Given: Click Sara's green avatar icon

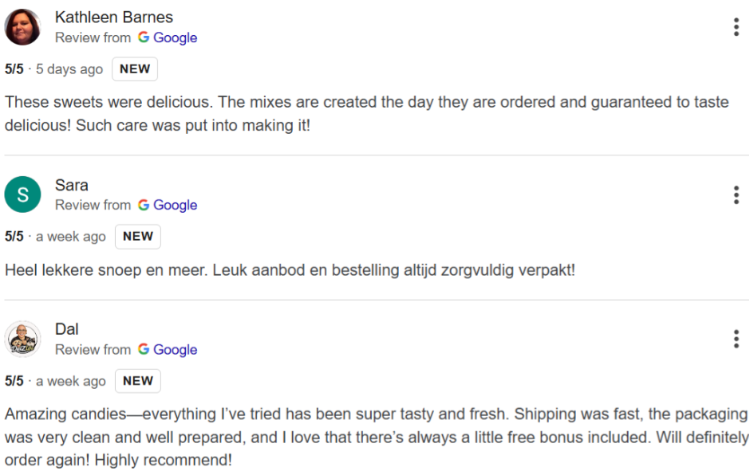Looking at the screenshot, I should point(23,194).
